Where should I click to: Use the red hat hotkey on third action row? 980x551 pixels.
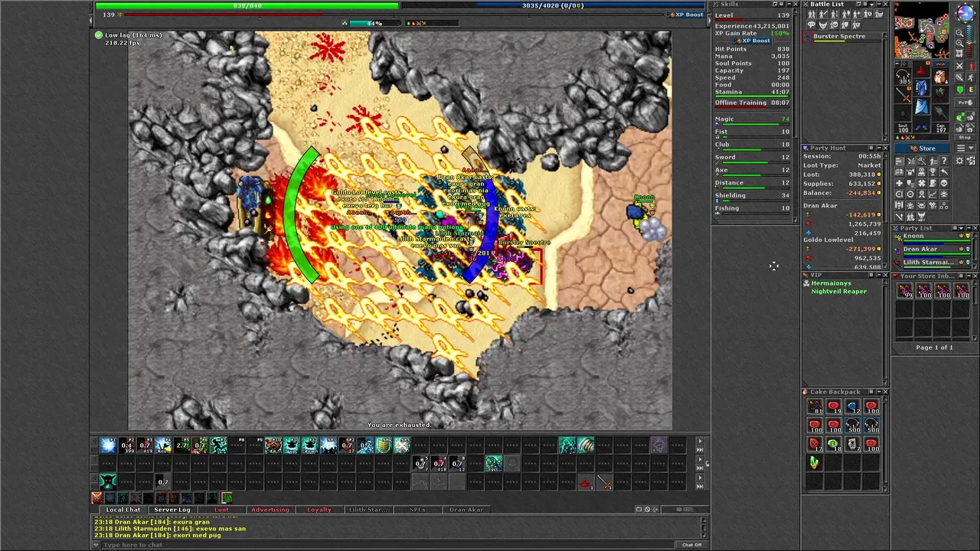tap(586, 481)
